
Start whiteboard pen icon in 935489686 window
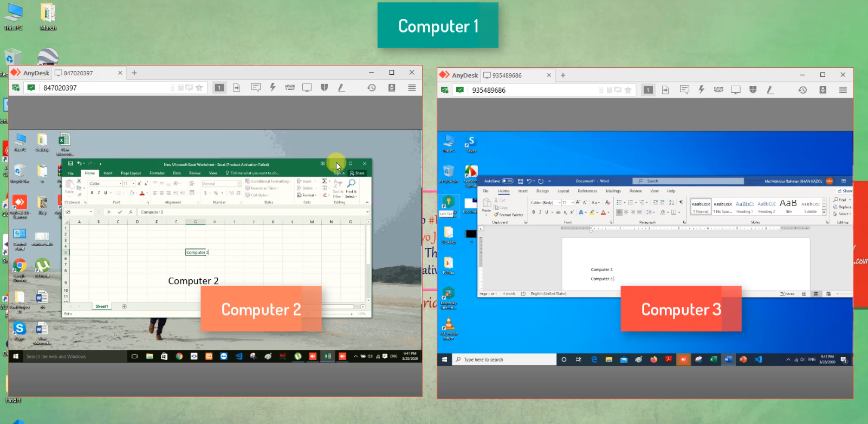(x=770, y=89)
